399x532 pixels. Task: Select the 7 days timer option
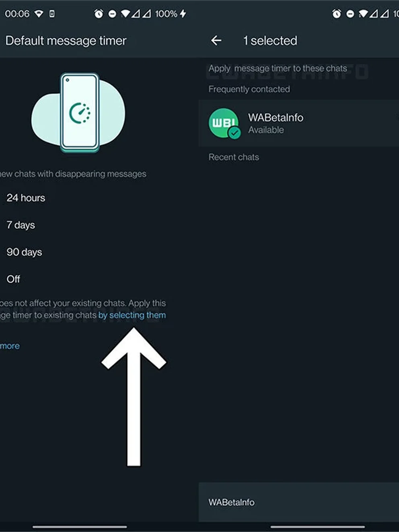[x=21, y=225]
